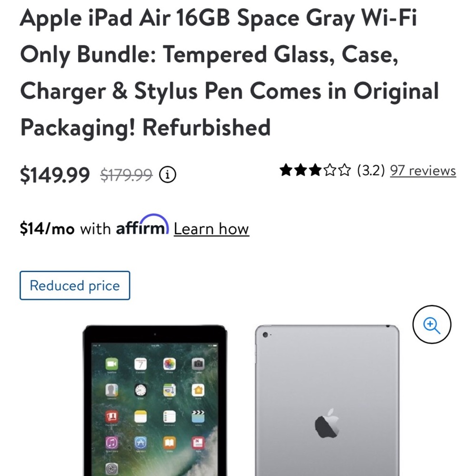Select the App Store icon
The image size is (476, 476).
140,442
